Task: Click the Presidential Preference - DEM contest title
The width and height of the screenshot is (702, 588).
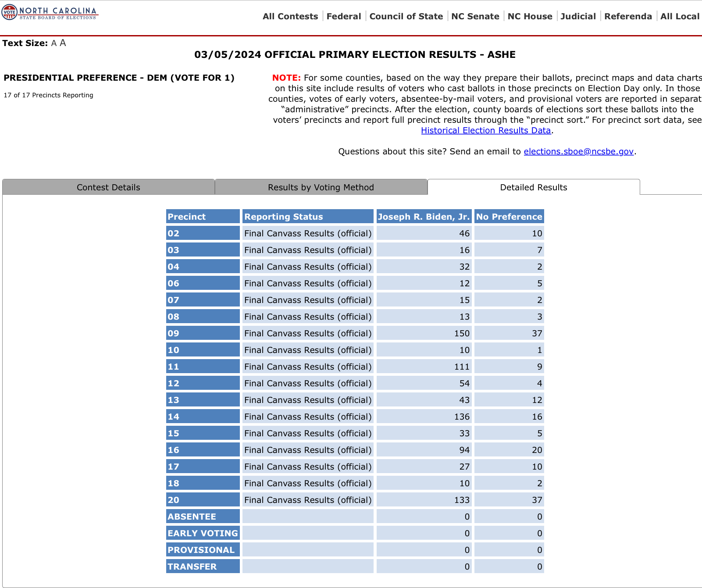Action: 119,78
